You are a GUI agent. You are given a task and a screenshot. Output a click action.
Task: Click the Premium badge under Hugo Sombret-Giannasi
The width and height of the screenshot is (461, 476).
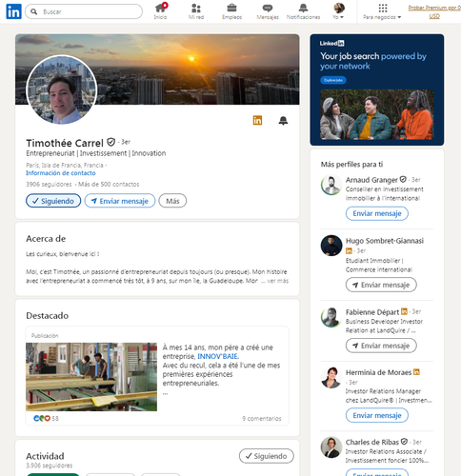(349, 250)
